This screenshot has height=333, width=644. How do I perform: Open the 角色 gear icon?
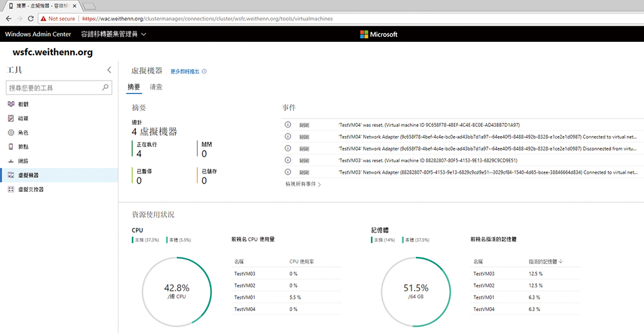[x=11, y=133]
